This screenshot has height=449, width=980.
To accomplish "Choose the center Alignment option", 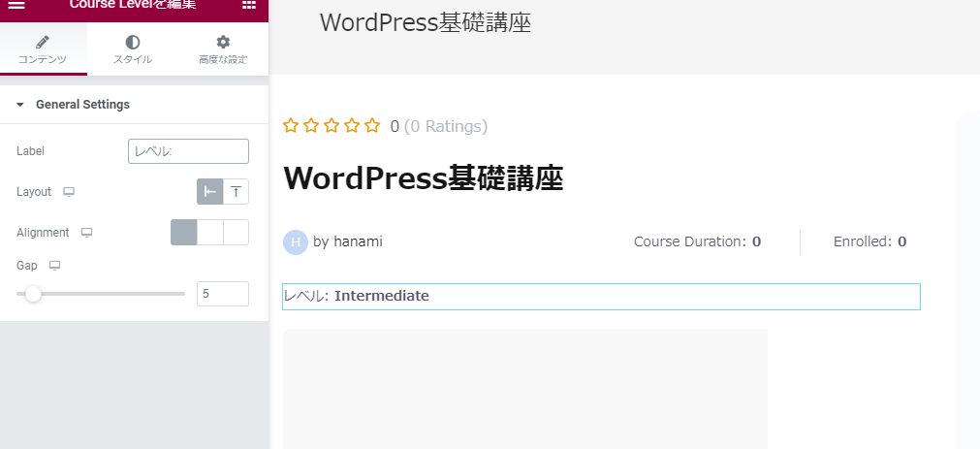I will click(210, 233).
